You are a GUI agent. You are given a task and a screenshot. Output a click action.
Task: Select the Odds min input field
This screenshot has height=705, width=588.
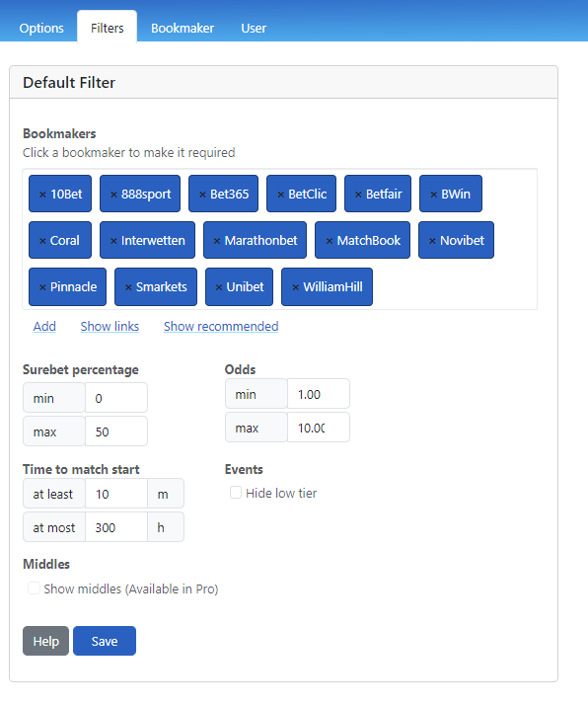click(x=318, y=394)
